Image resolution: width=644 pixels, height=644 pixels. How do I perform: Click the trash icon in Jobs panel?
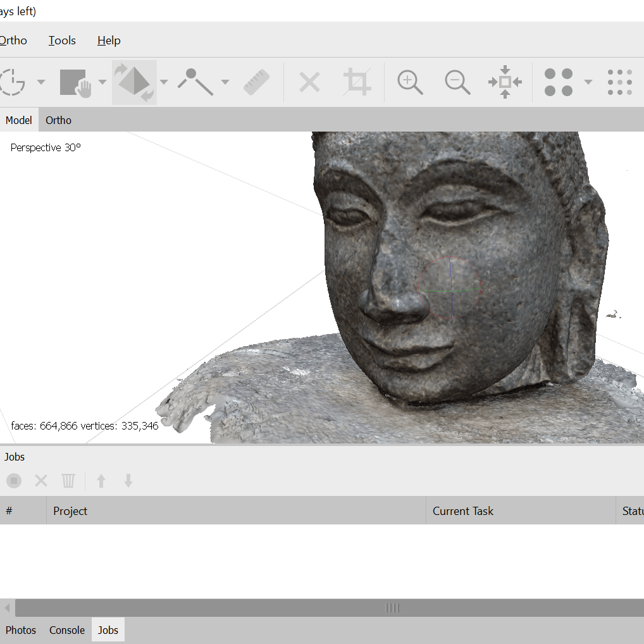(68, 481)
